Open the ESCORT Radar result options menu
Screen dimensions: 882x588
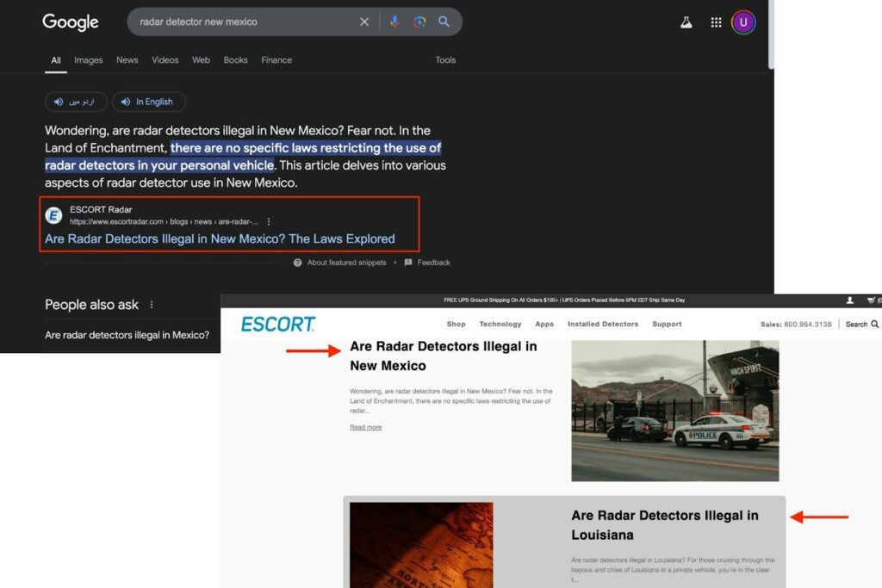pyautogui.click(x=269, y=221)
